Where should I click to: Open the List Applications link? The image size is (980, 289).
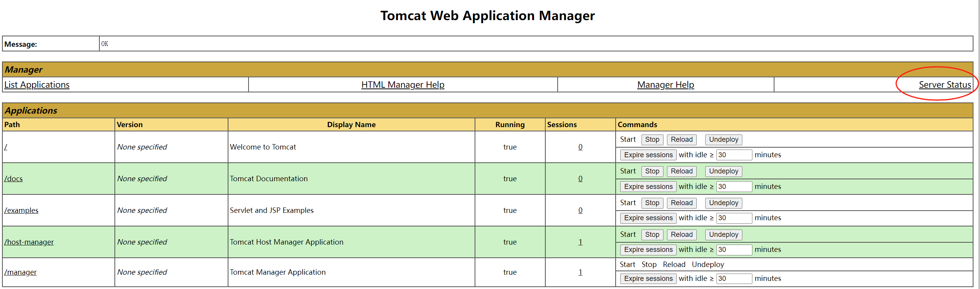coord(37,85)
